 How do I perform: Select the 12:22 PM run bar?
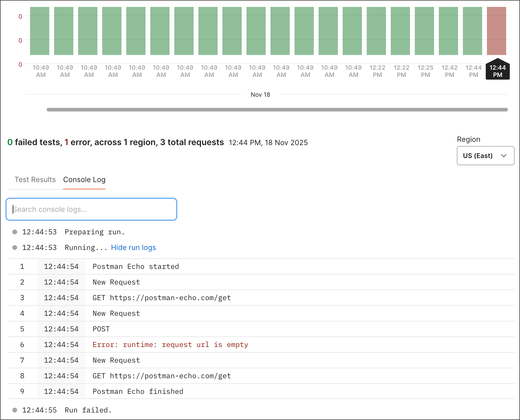click(377, 31)
